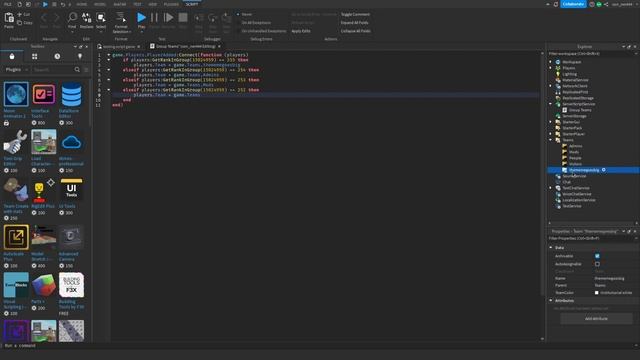Screen dimensions: 640x360
Task: Click the Collaborate button
Action: pos(573,4)
